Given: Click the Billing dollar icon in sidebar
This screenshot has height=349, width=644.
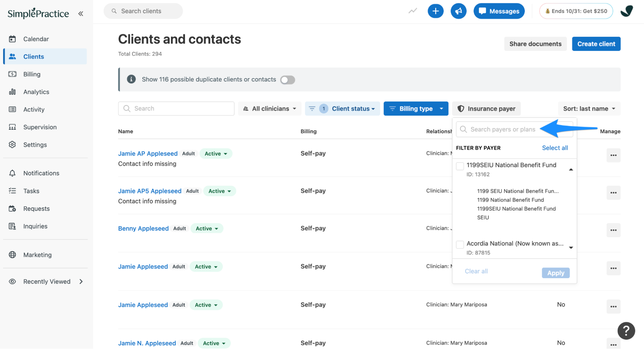Looking at the screenshot, I should [12, 74].
